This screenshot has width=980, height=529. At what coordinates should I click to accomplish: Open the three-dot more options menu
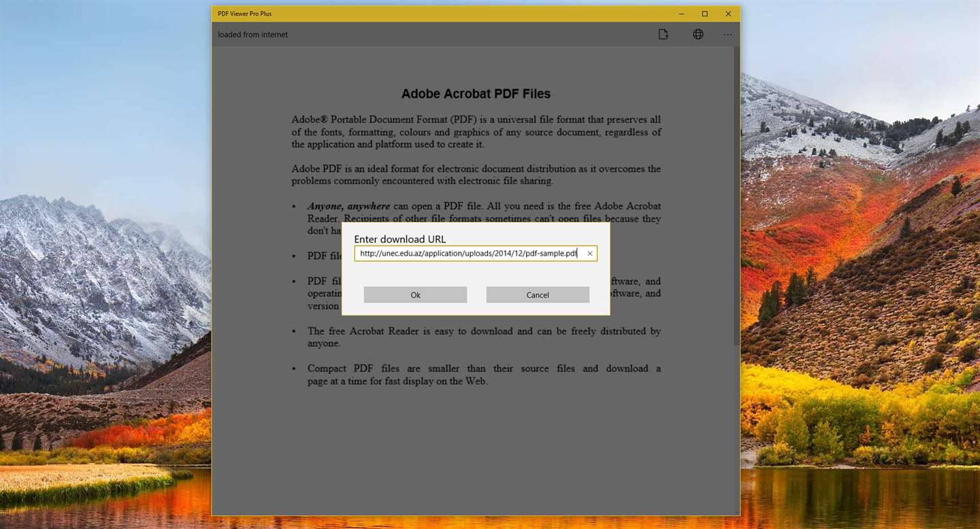click(728, 35)
